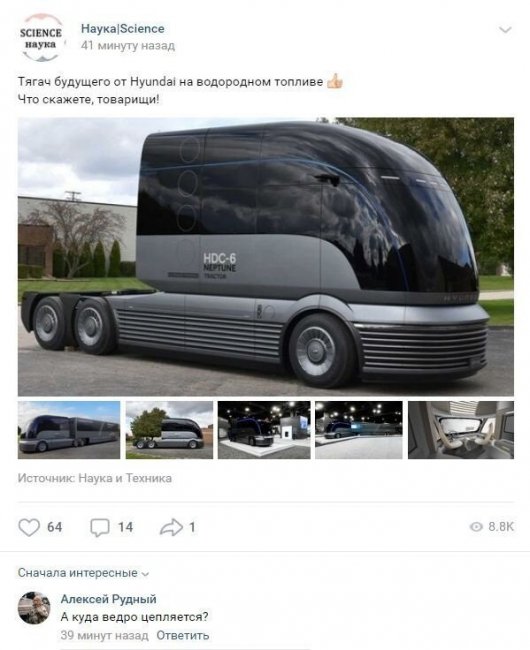Screen dimensions: 530x650
Task: Open the '39 минут назад' comment timestamp
Action: coord(104,635)
